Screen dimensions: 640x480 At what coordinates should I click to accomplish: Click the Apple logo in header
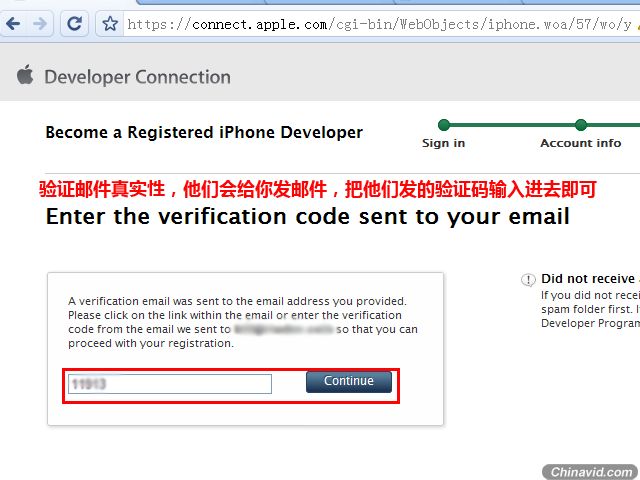[25, 75]
